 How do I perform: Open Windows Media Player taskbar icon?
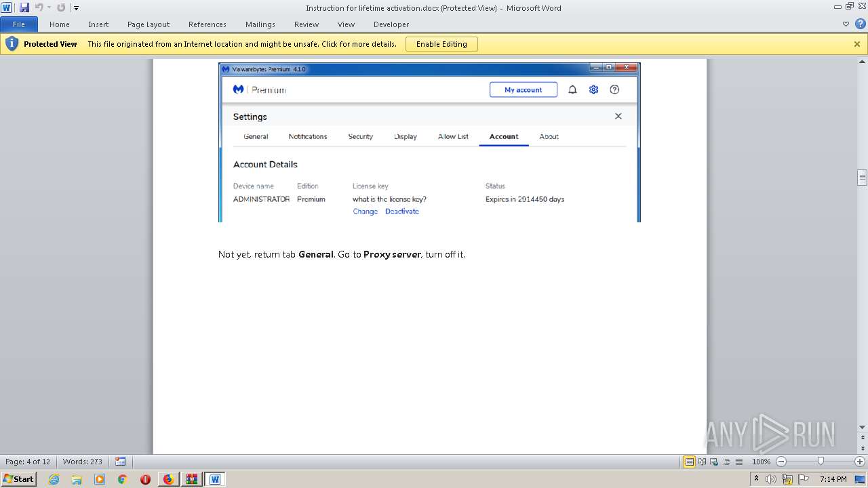(100, 479)
